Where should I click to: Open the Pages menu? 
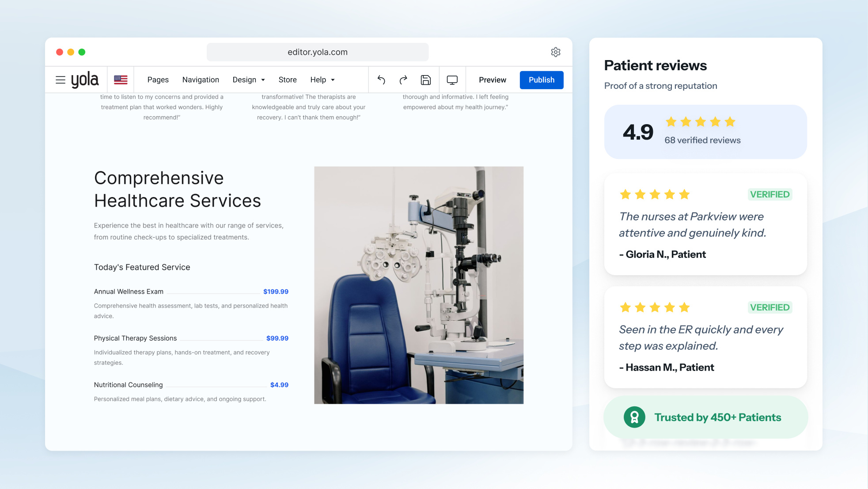158,80
